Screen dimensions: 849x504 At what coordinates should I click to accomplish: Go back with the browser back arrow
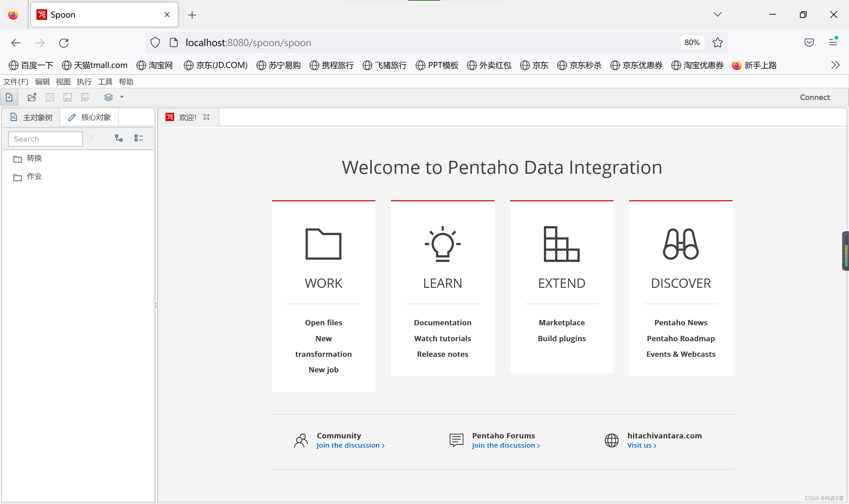point(16,43)
